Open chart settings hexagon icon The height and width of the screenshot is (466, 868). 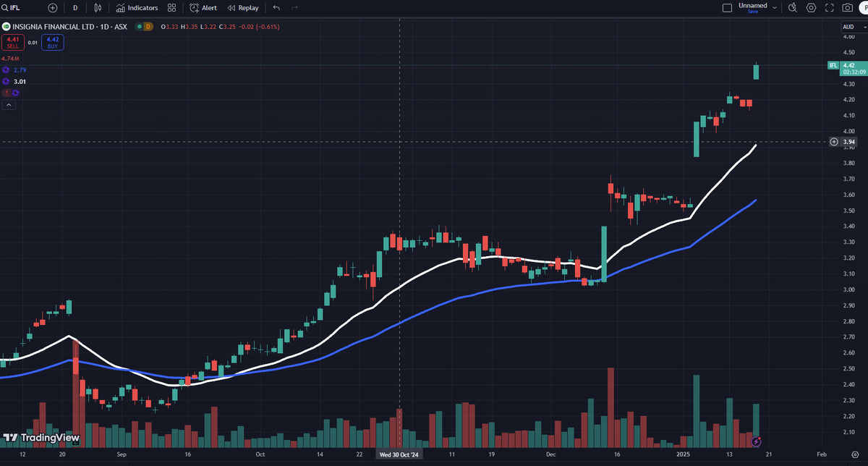(811, 7)
